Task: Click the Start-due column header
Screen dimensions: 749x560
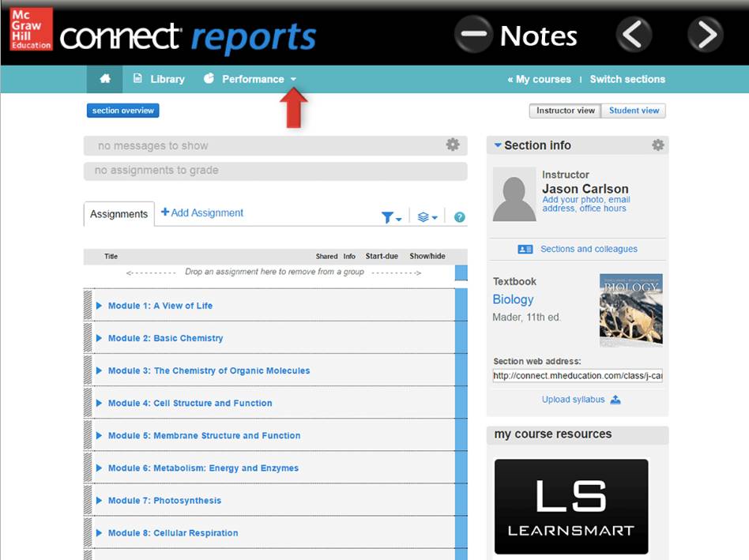Action: click(382, 257)
